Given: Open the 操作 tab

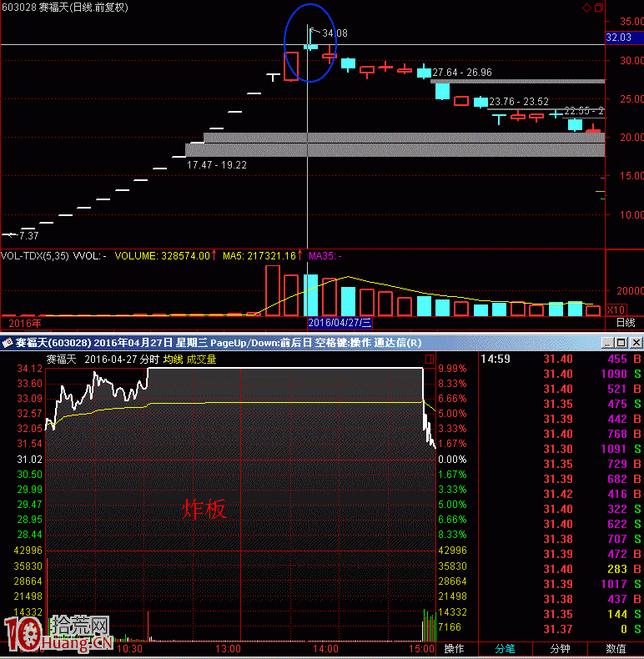Looking at the screenshot, I should [x=455, y=649].
